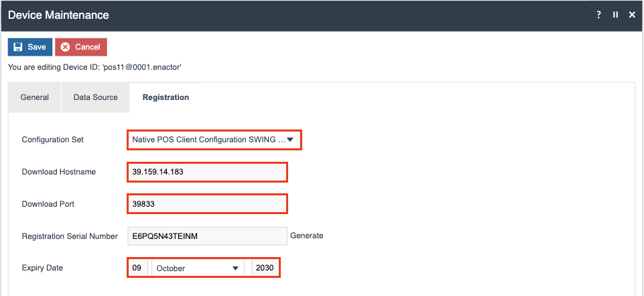Click the Device Maintenance title text
This screenshot has height=296, width=644.
(58, 15)
